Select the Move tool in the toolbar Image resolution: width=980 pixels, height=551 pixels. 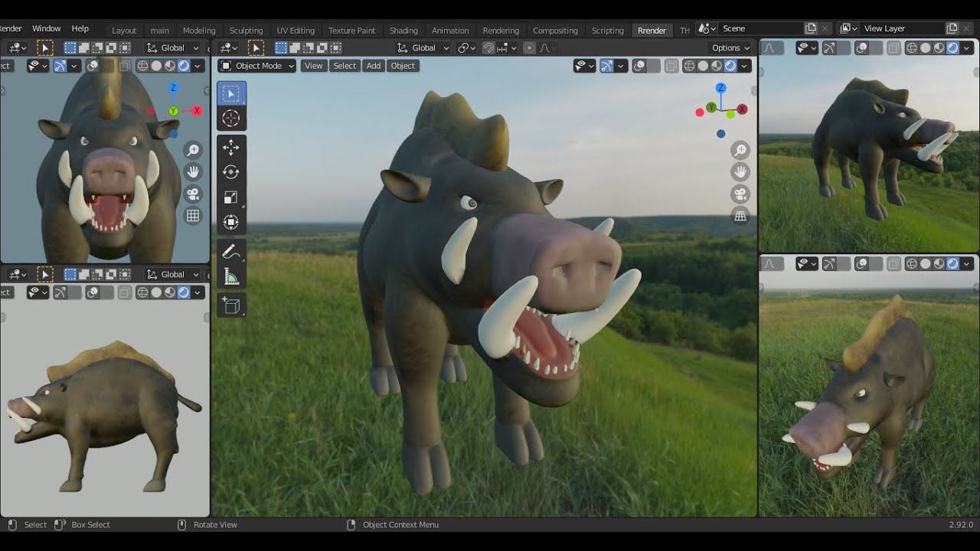(230, 147)
